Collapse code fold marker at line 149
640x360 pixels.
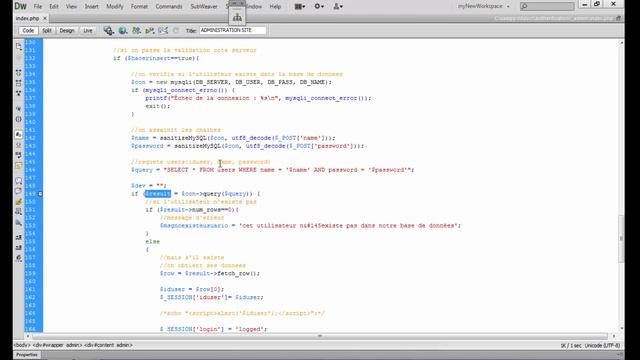point(40,194)
